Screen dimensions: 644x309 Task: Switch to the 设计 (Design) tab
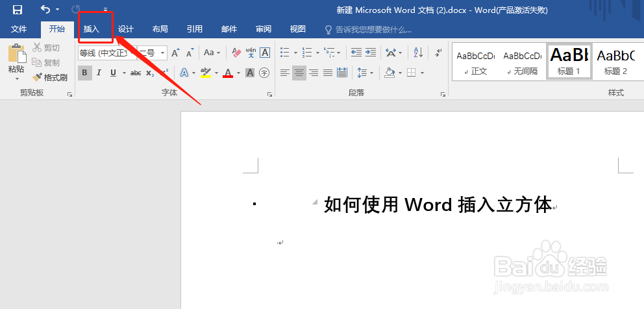coord(126,29)
